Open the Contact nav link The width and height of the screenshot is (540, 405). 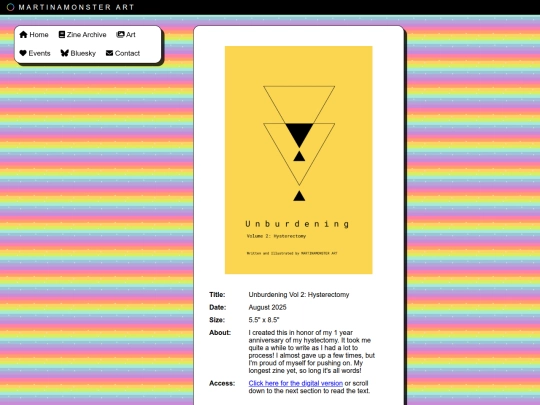pyautogui.click(x=123, y=53)
